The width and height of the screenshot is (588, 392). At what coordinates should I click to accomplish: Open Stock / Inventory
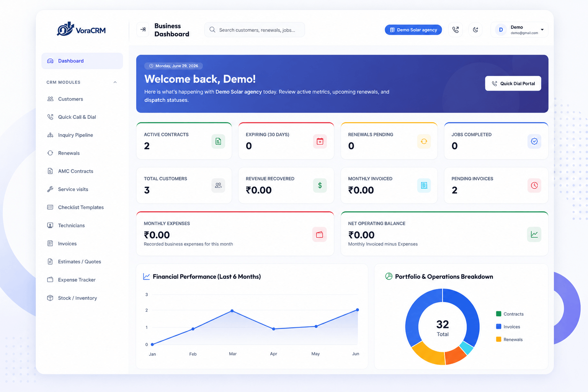82,298
